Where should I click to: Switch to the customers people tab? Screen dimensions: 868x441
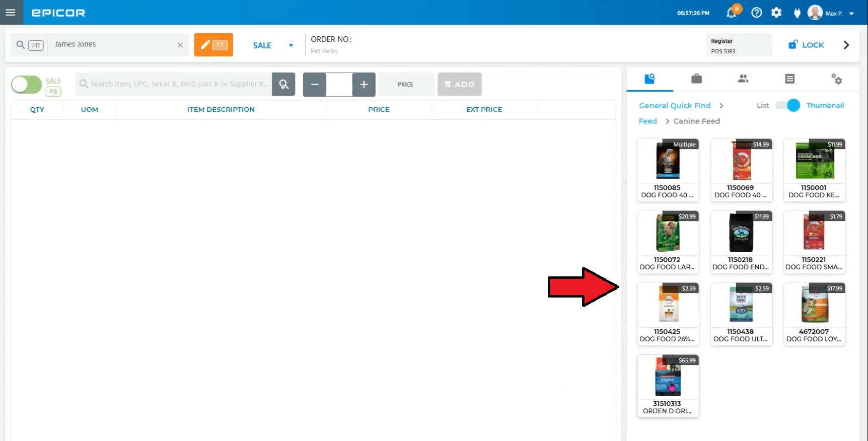[743, 79]
